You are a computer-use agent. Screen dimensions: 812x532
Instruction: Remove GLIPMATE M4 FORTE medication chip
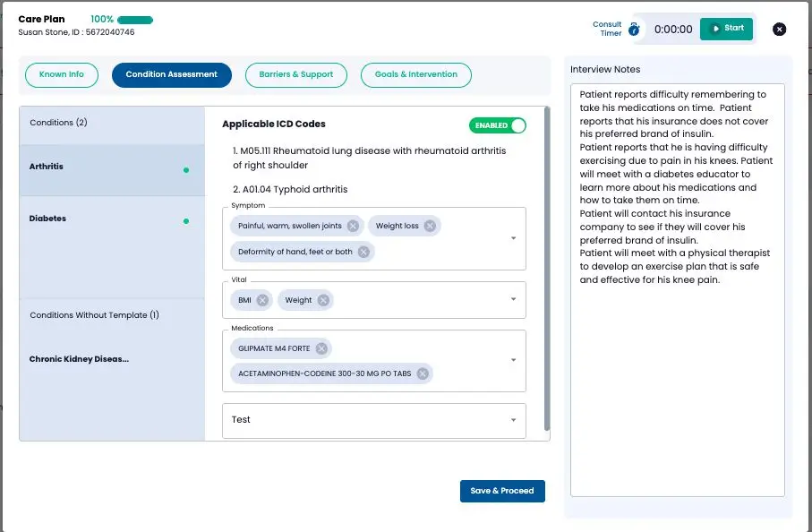[321, 348]
